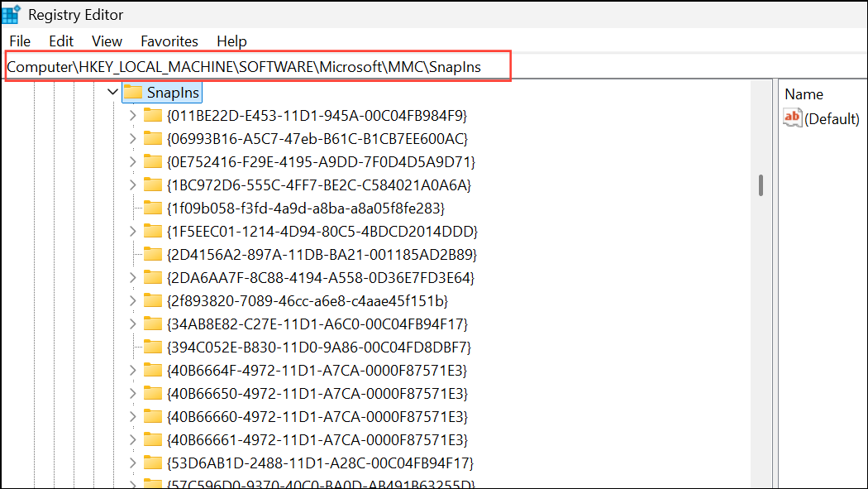Click folder icon of {40B6664F-4972-11D1-A7CA-0000F87571E3}

153,369
